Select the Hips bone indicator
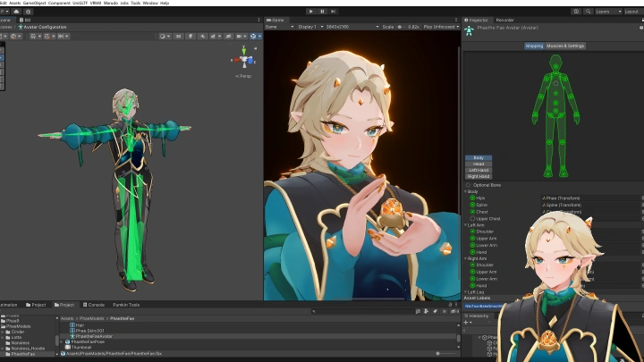The height and width of the screenshot is (362, 644). 472,198
